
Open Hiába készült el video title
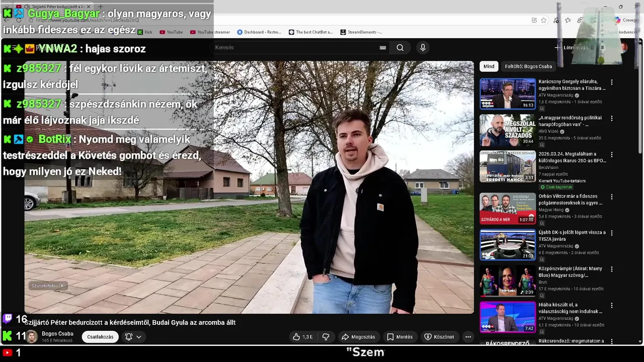571,308
